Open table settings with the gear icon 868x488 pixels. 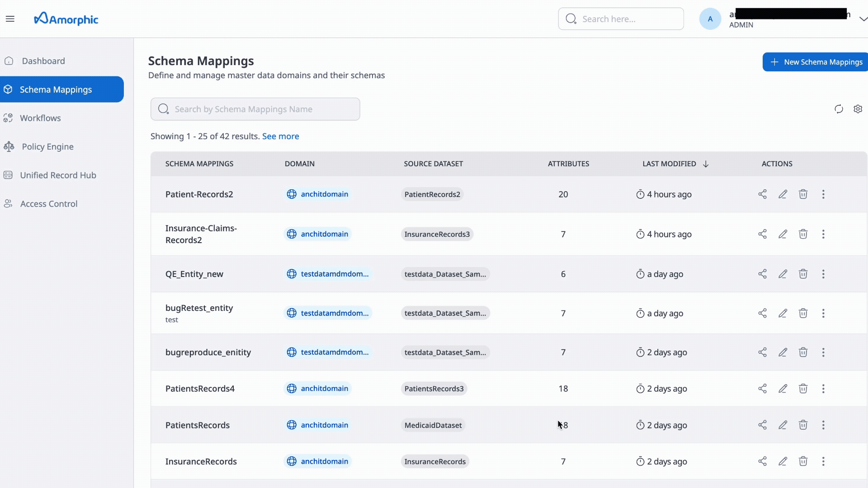pyautogui.click(x=858, y=108)
